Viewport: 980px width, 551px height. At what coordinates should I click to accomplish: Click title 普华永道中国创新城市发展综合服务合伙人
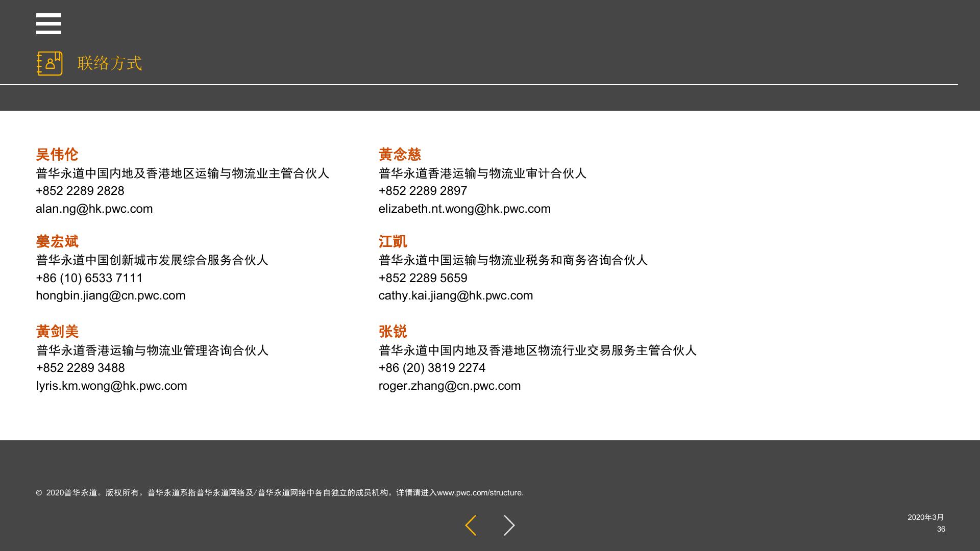152,260
